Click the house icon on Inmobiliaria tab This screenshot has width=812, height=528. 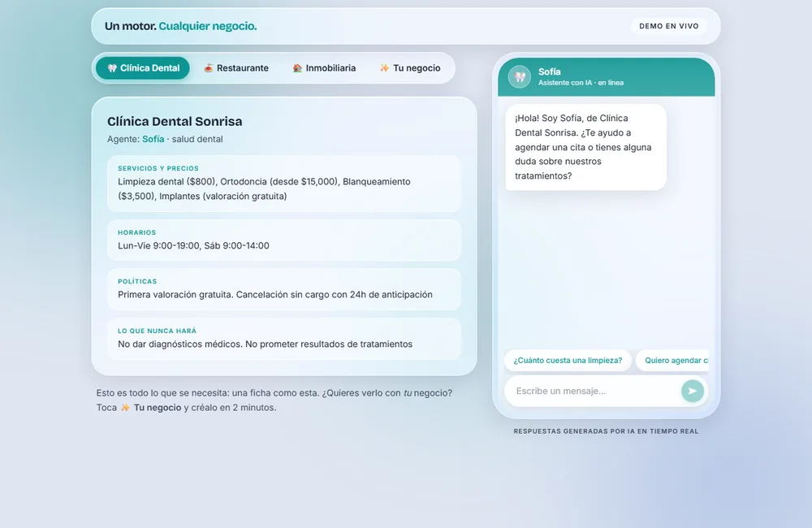[297, 68]
